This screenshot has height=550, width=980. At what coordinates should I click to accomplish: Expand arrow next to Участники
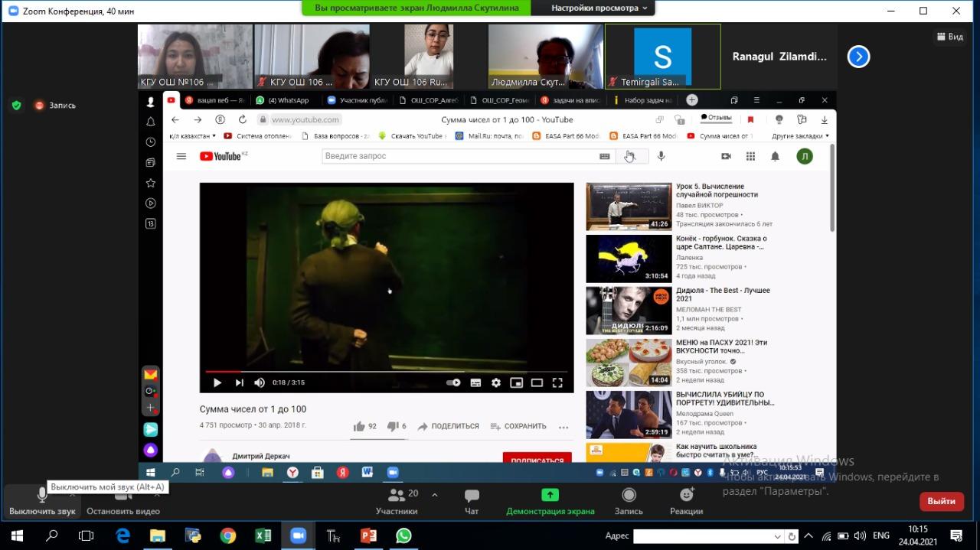click(435, 495)
